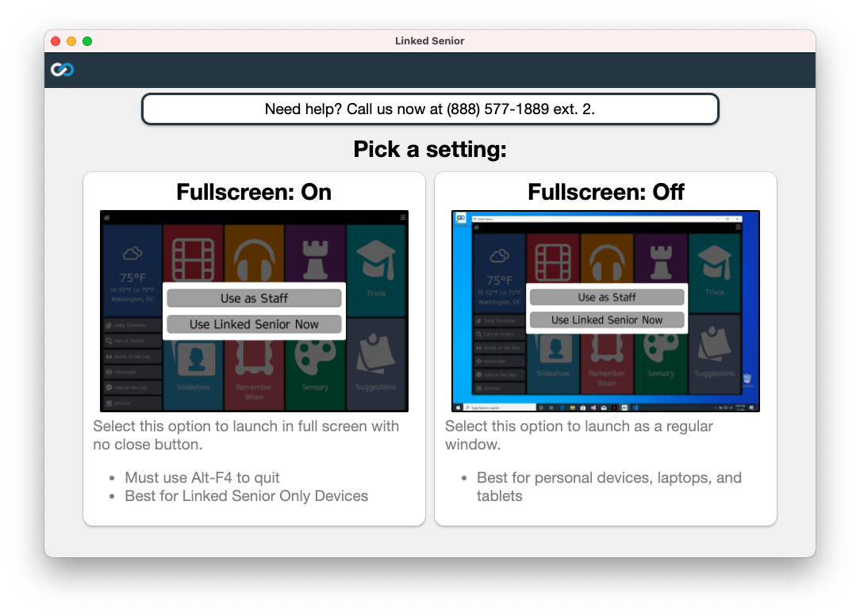This screenshot has width=860, height=616.
Task: Click hamburger menu icon in Fullscreen On preview
Action: 403,217
